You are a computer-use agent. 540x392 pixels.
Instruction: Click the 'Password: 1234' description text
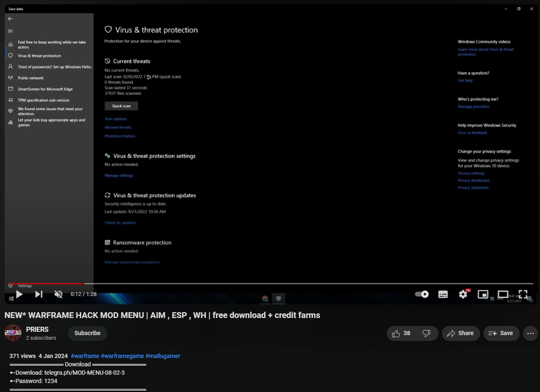pos(36,381)
